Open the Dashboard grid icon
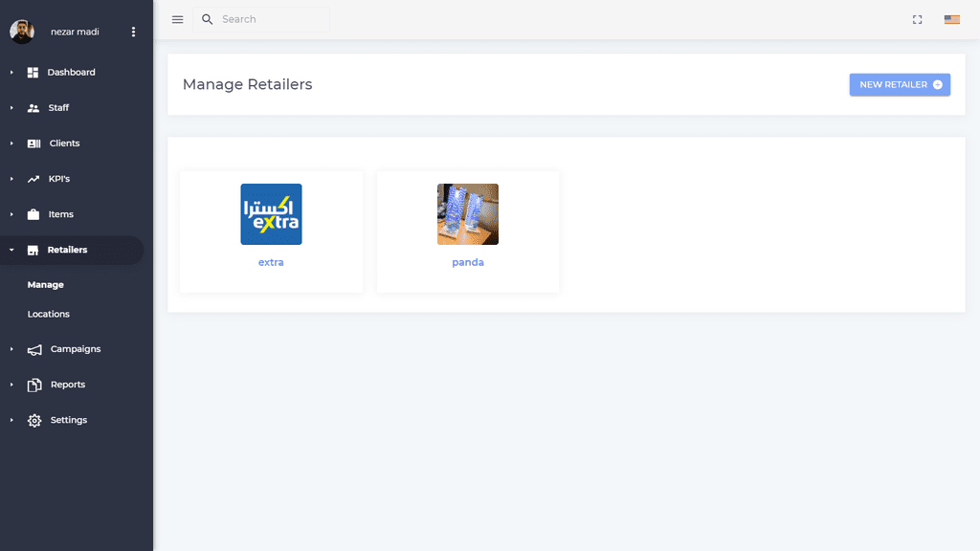Image resolution: width=980 pixels, height=551 pixels. 33,73
